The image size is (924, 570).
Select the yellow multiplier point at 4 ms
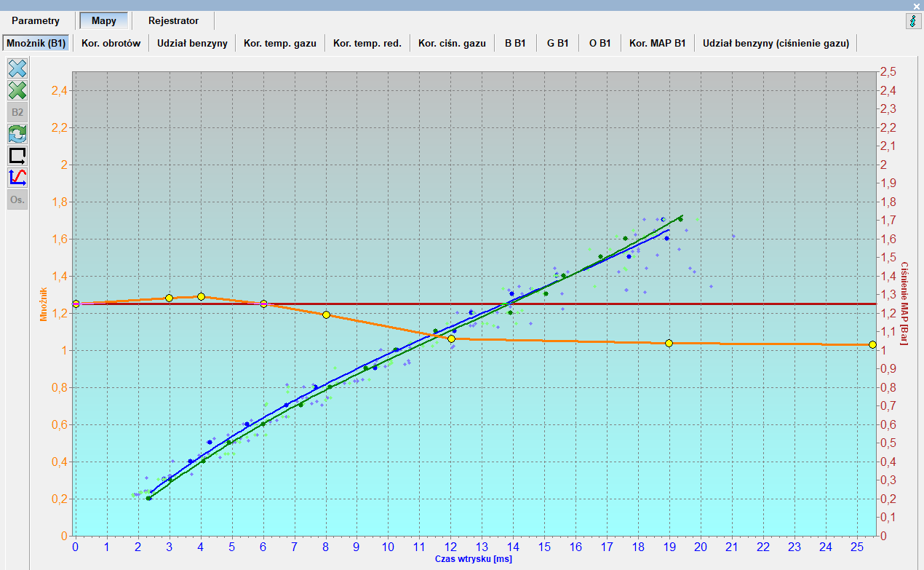point(201,296)
